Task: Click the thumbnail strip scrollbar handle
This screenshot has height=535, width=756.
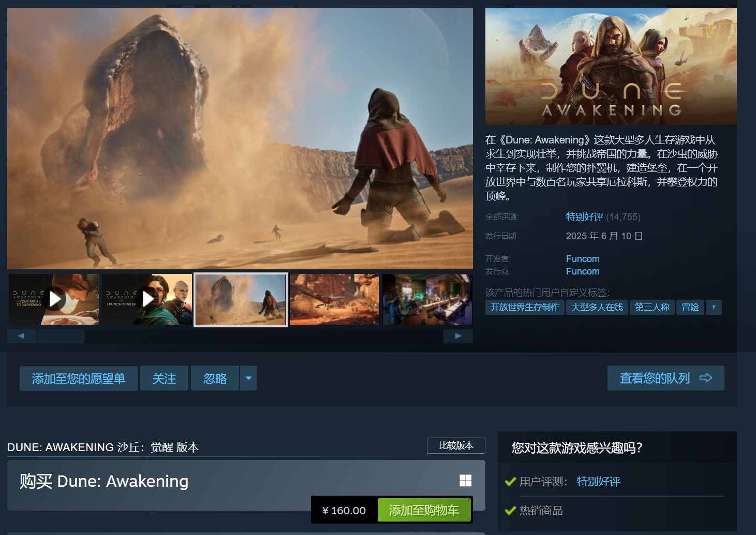Action: (x=61, y=336)
